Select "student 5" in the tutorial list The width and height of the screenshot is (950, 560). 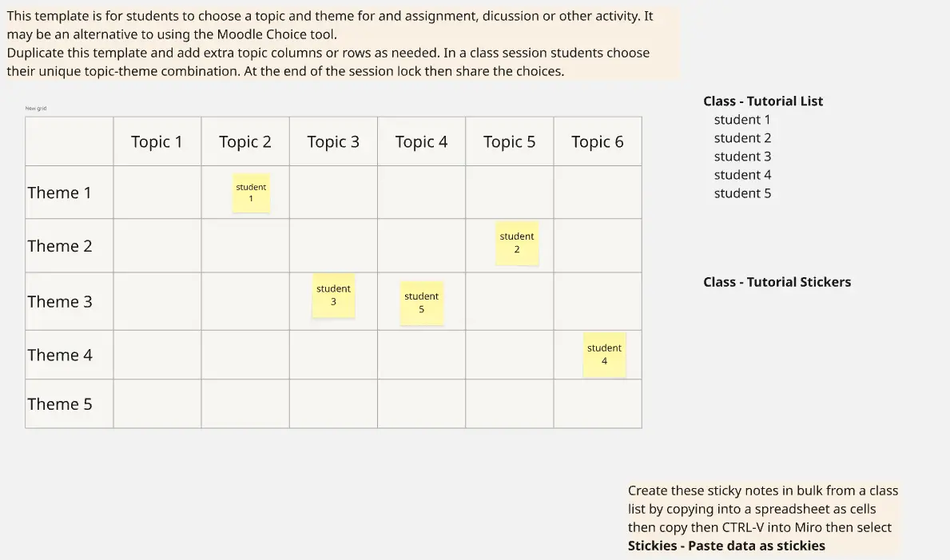tap(742, 193)
